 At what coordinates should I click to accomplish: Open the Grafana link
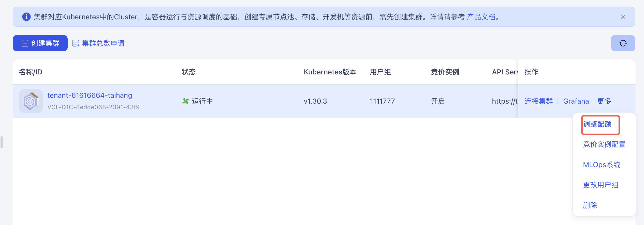coord(576,101)
